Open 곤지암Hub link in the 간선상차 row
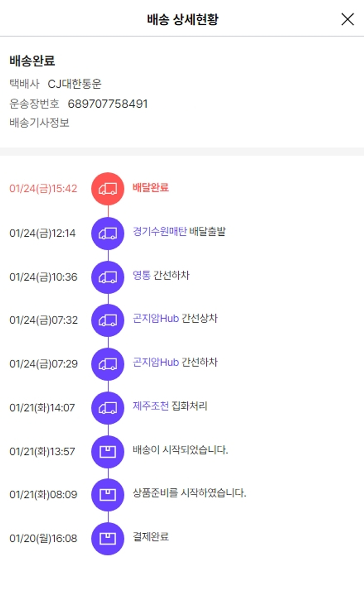The height and width of the screenshot is (594, 364). point(156,319)
